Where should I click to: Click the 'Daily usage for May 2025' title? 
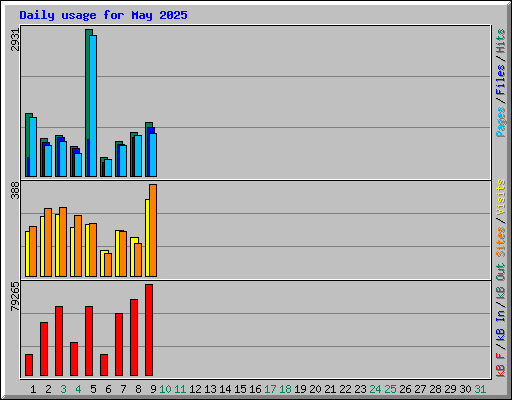click(103, 15)
